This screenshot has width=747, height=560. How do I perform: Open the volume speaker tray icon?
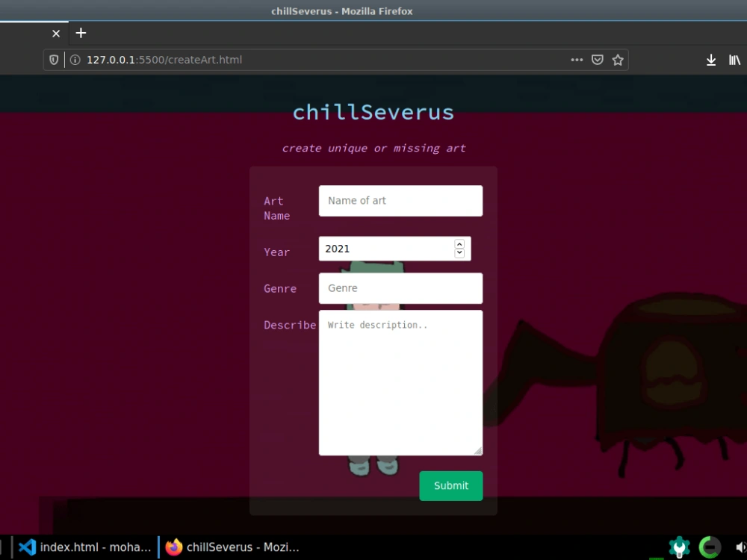coord(740,547)
